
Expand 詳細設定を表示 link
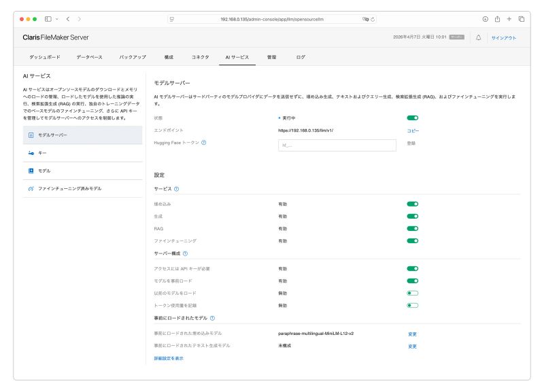[169, 358]
